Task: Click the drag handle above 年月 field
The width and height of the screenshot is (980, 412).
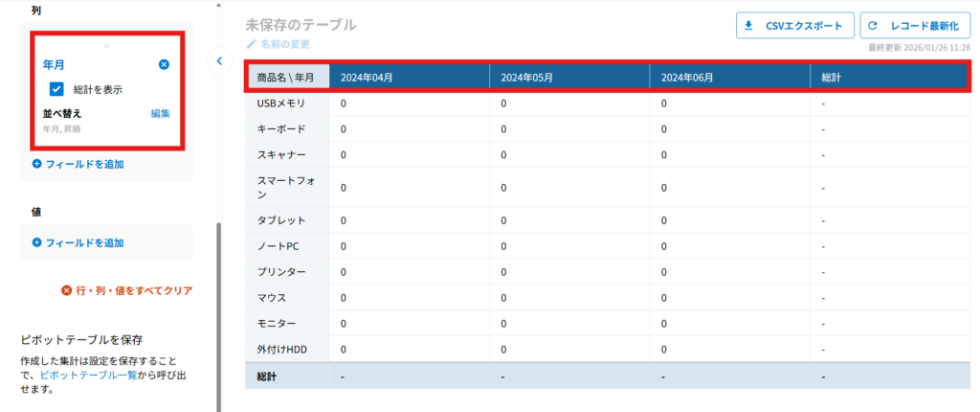Action: 106,46
